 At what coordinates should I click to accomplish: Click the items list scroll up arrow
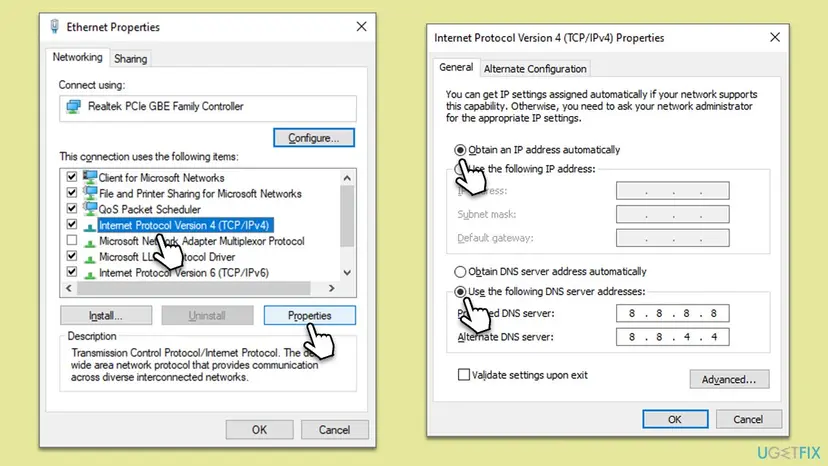(347, 178)
